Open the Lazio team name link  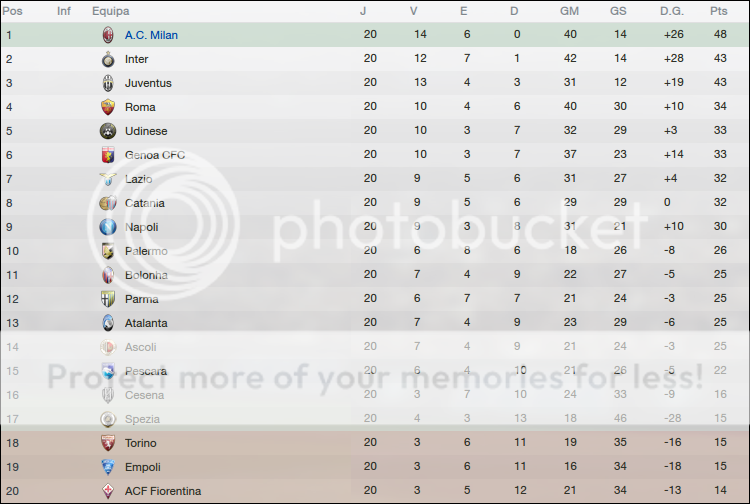(138, 179)
